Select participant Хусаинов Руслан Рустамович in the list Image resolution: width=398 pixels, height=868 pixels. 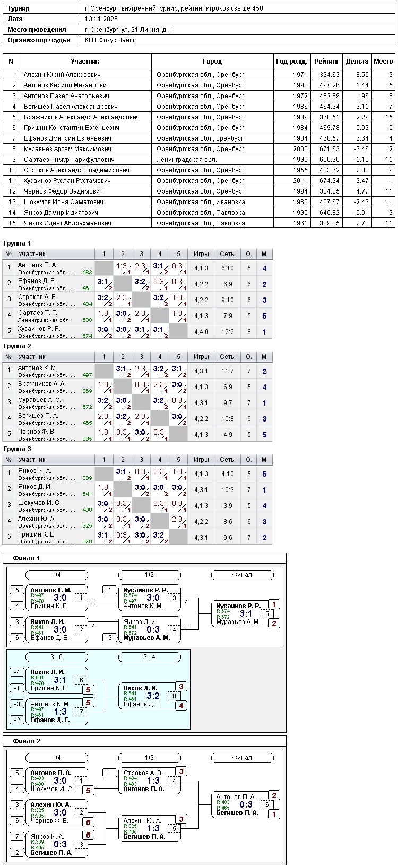(67, 181)
